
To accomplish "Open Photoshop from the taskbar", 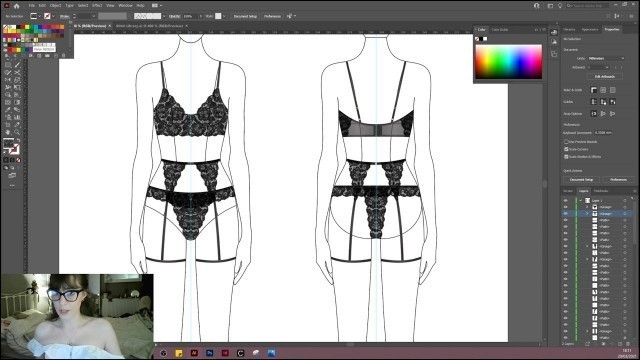I will coord(209,353).
